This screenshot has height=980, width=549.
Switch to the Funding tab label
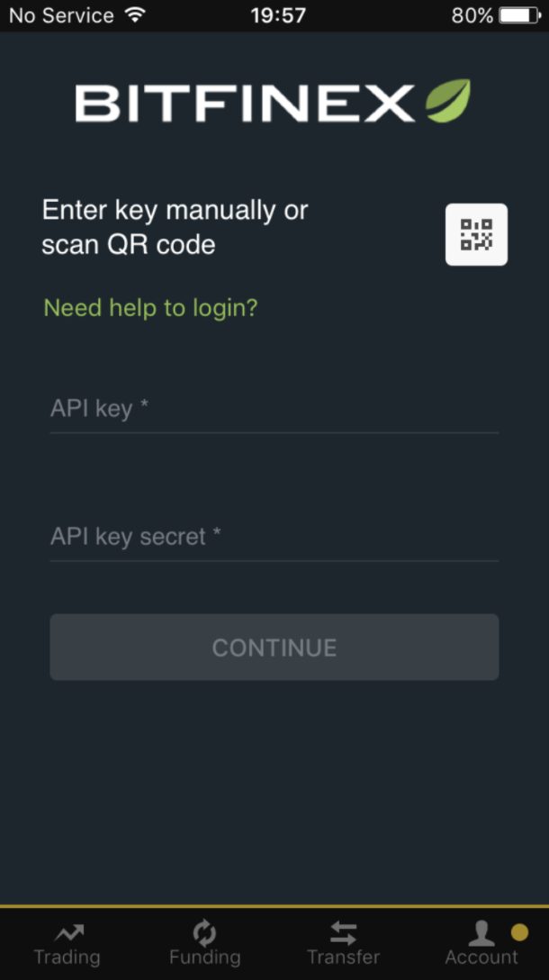205,957
